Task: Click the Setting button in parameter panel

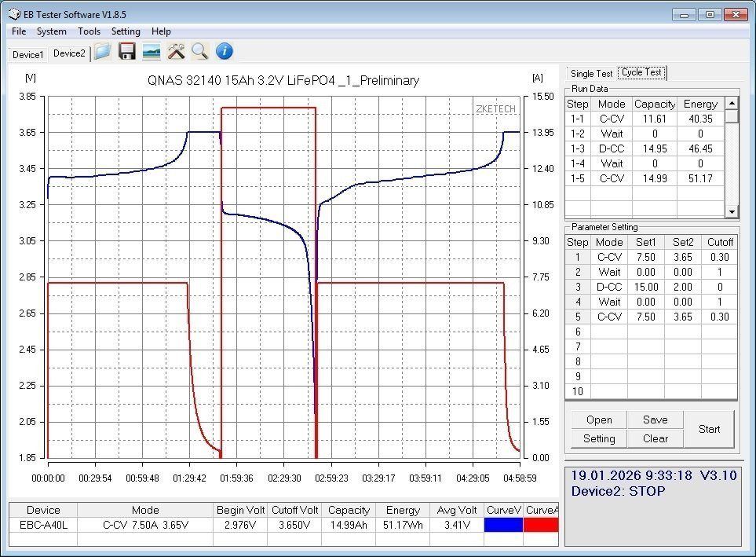Action: (599, 438)
